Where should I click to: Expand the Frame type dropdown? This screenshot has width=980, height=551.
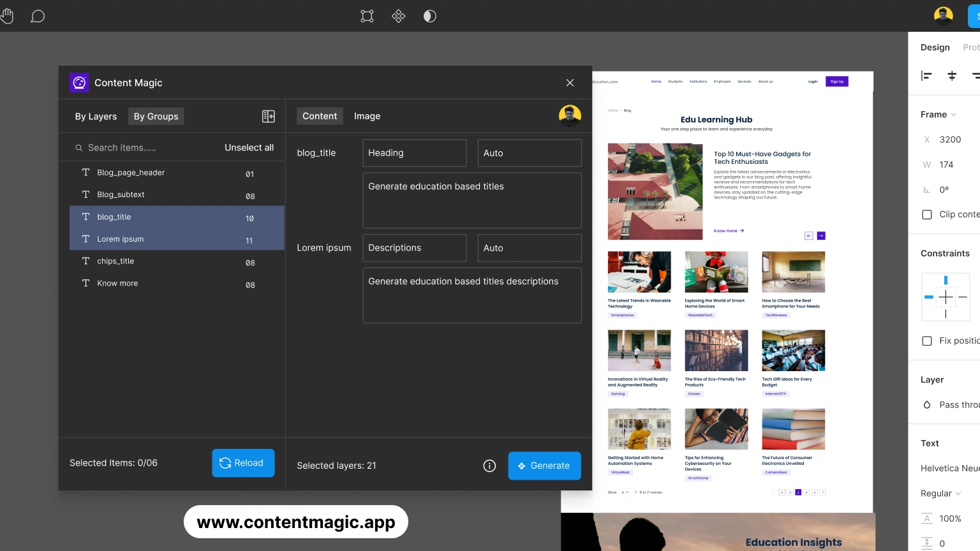pyautogui.click(x=939, y=115)
